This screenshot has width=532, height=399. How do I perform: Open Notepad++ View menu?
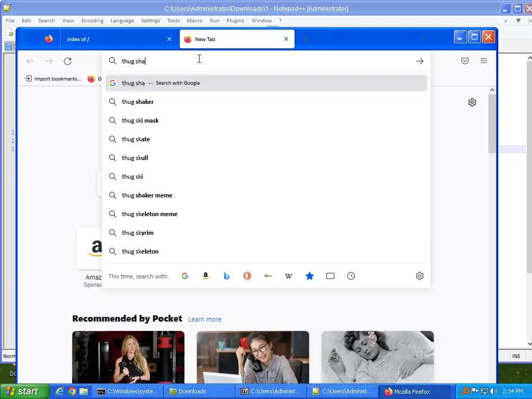point(68,20)
